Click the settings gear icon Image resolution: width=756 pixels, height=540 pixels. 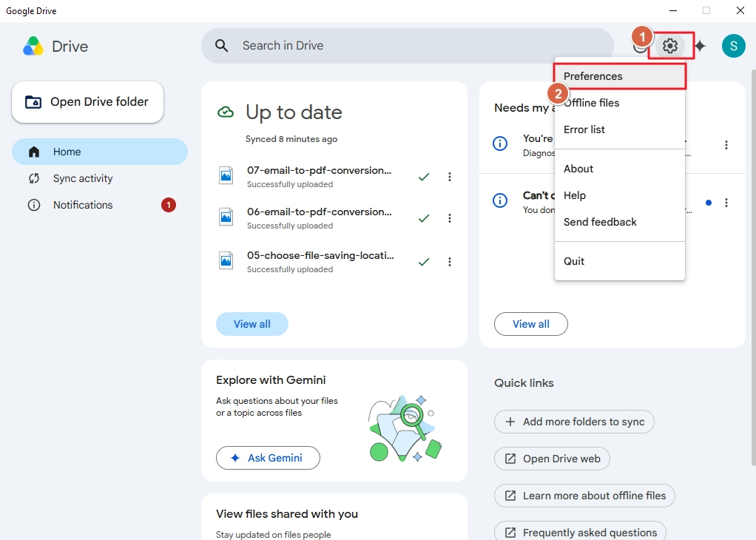pos(669,46)
